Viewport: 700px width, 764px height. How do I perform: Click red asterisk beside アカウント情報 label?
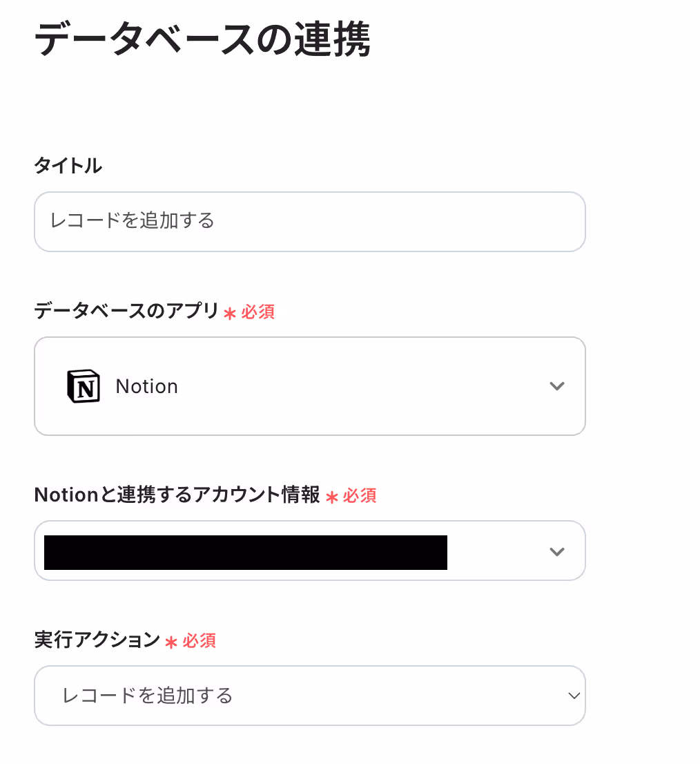point(332,497)
